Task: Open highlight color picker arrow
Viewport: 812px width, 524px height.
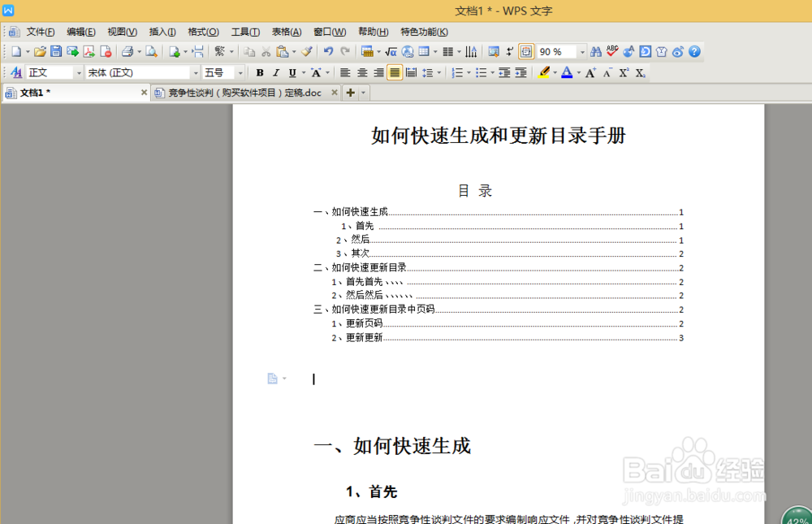Action: [555, 73]
